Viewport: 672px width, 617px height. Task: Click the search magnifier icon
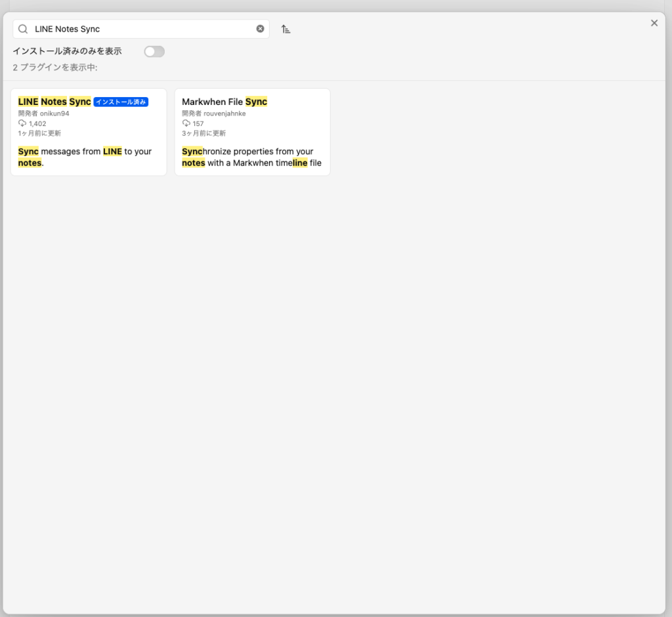[x=23, y=29]
